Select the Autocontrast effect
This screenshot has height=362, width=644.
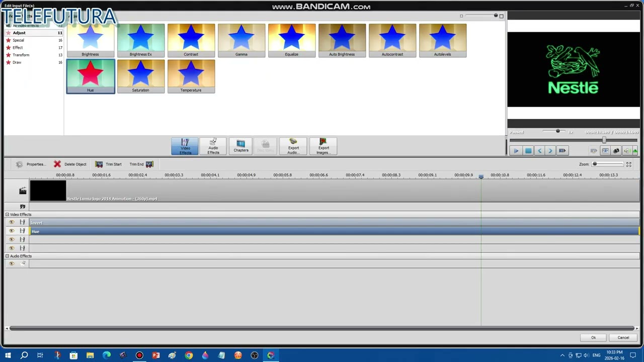pyautogui.click(x=392, y=40)
